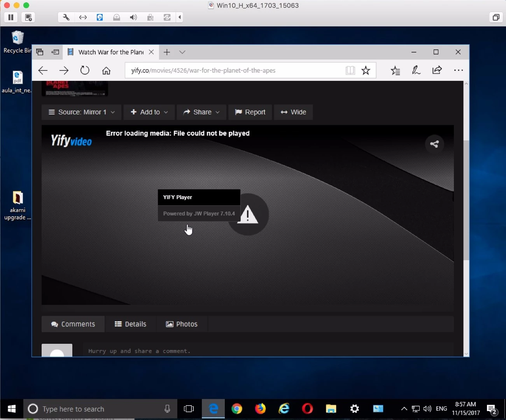
Task: Open Windows Settings from taskbar
Action: [354, 409]
